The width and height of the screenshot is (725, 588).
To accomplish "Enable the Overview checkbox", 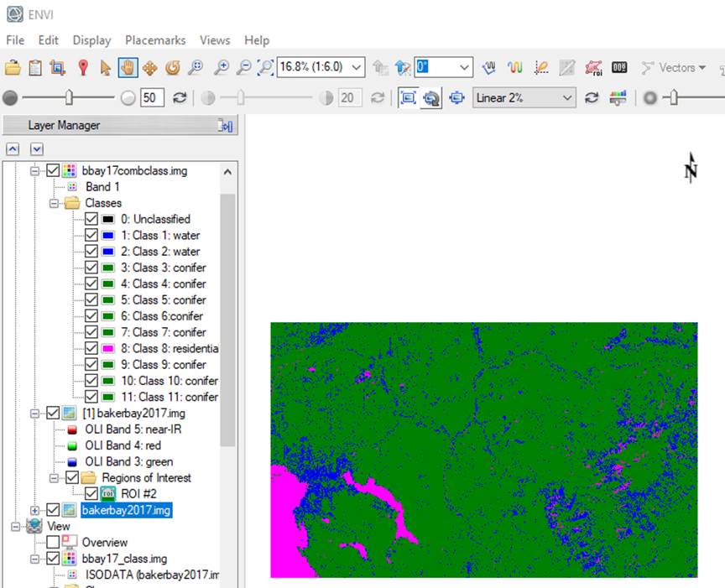I will [x=53, y=542].
